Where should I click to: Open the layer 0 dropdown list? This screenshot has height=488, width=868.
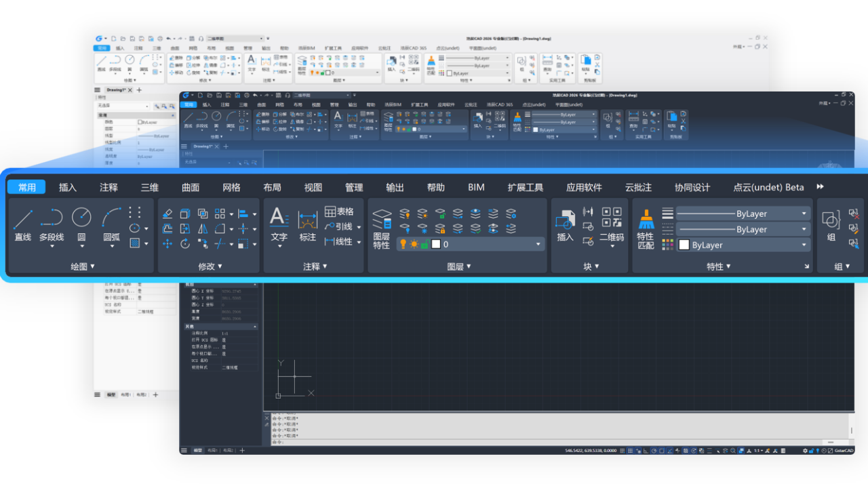[538, 244]
